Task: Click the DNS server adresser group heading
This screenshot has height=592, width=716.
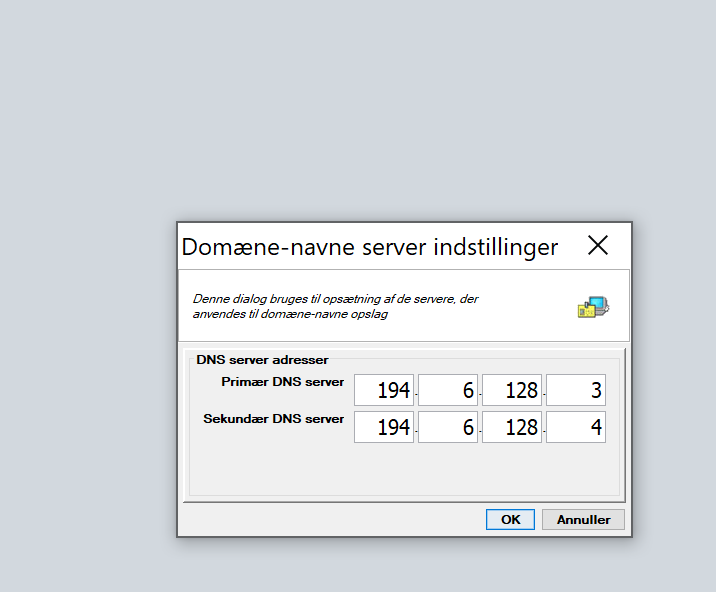Action: tap(262, 359)
